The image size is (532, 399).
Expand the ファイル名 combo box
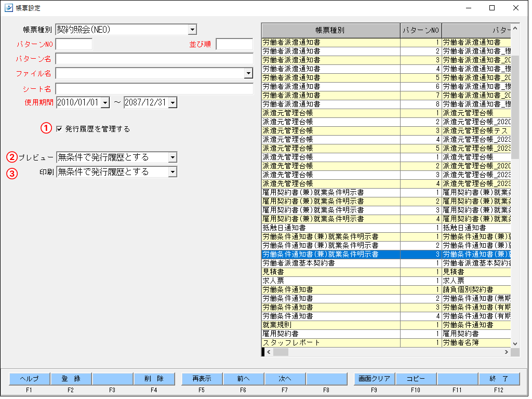click(x=248, y=74)
